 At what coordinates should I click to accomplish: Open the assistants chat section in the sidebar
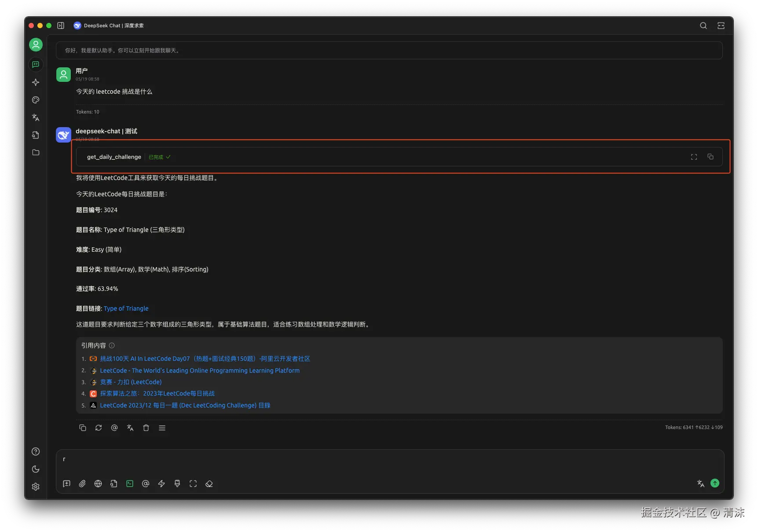[36, 65]
